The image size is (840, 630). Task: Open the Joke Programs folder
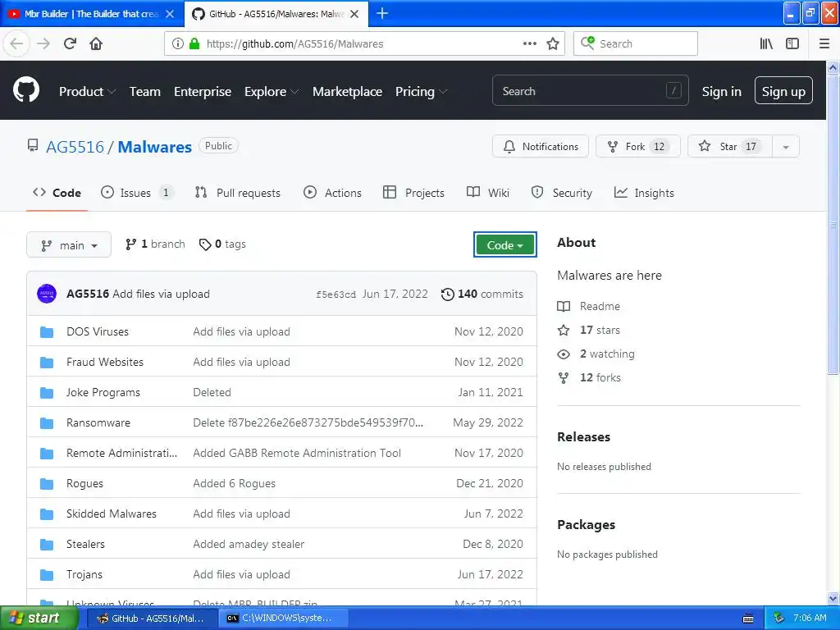click(x=103, y=393)
